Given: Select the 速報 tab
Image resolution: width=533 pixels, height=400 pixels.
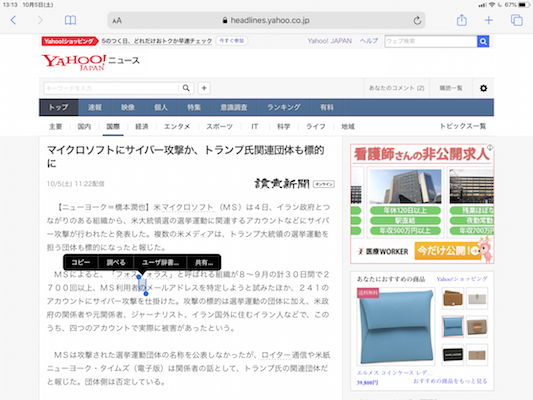Looking at the screenshot, I should [95, 107].
